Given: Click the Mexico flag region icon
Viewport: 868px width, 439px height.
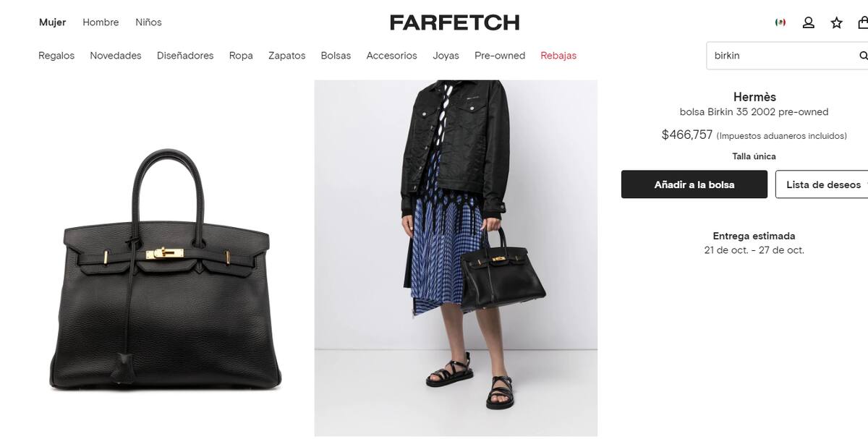Looking at the screenshot, I should 780,22.
